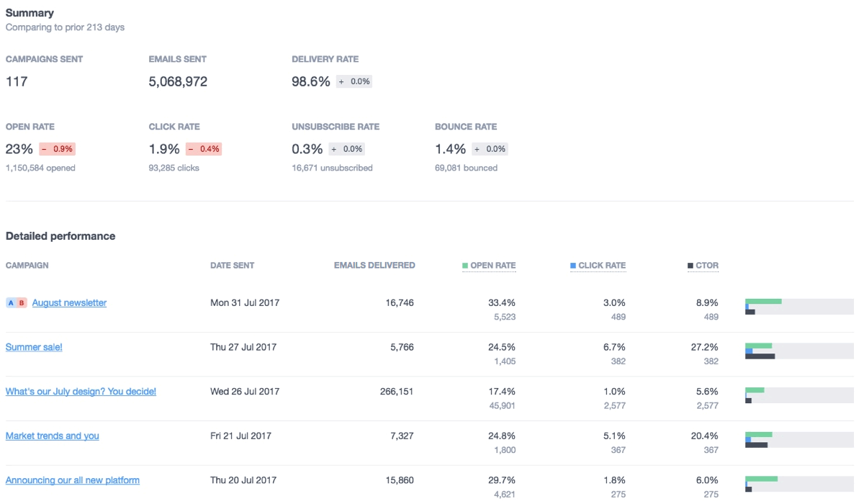The height and width of the screenshot is (504, 864).
Task: Click the 93,285 clicks text
Action: (174, 168)
